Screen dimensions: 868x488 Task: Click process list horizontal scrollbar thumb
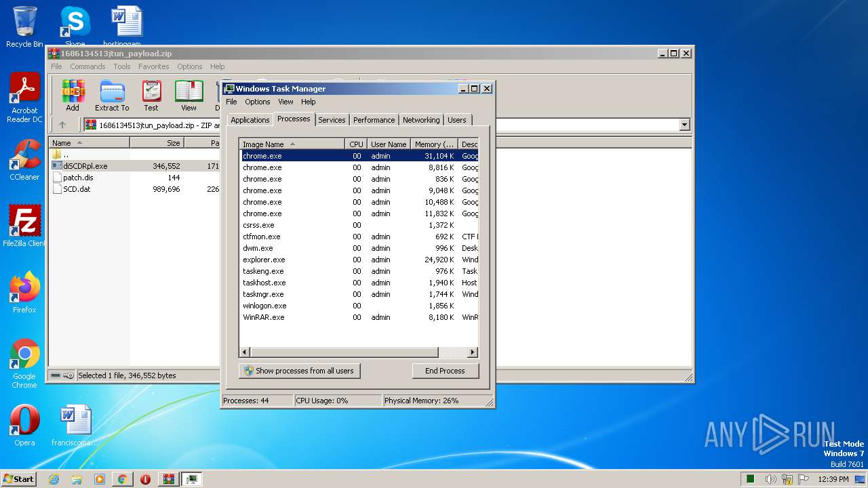[x=344, y=352]
